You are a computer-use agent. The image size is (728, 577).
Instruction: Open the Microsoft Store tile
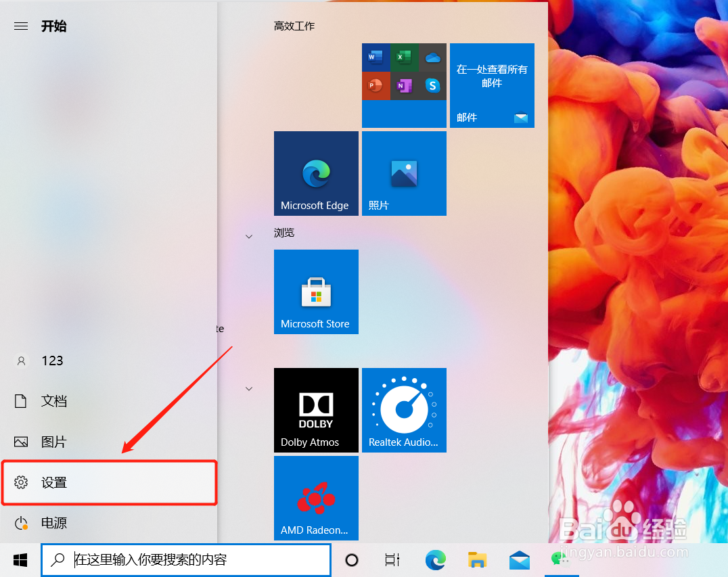point(316,292)
